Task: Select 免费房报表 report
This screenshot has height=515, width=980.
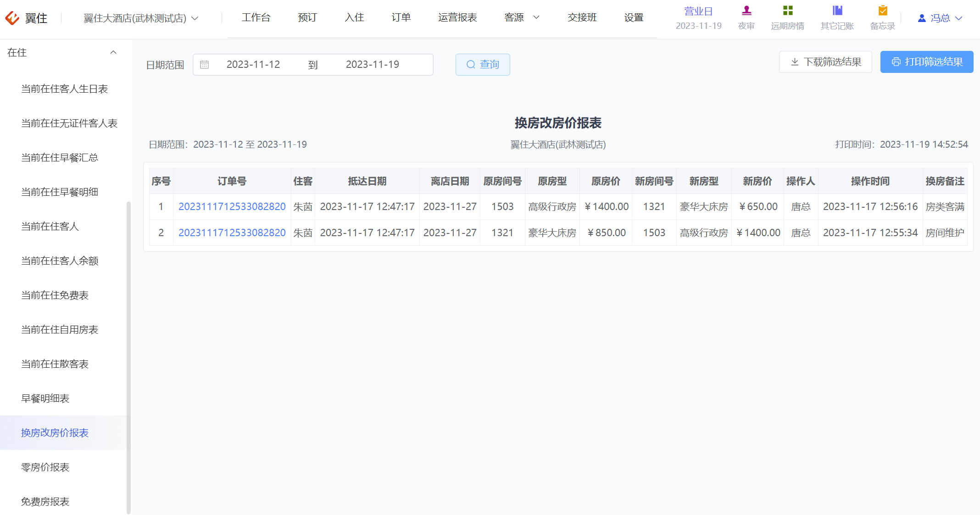Action: coord(45,502)
